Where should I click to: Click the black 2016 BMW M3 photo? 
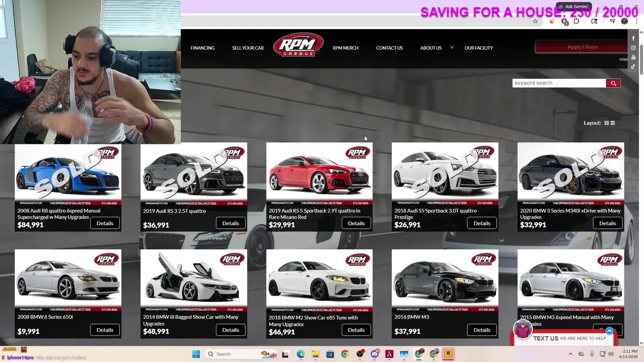pos(445,281)
